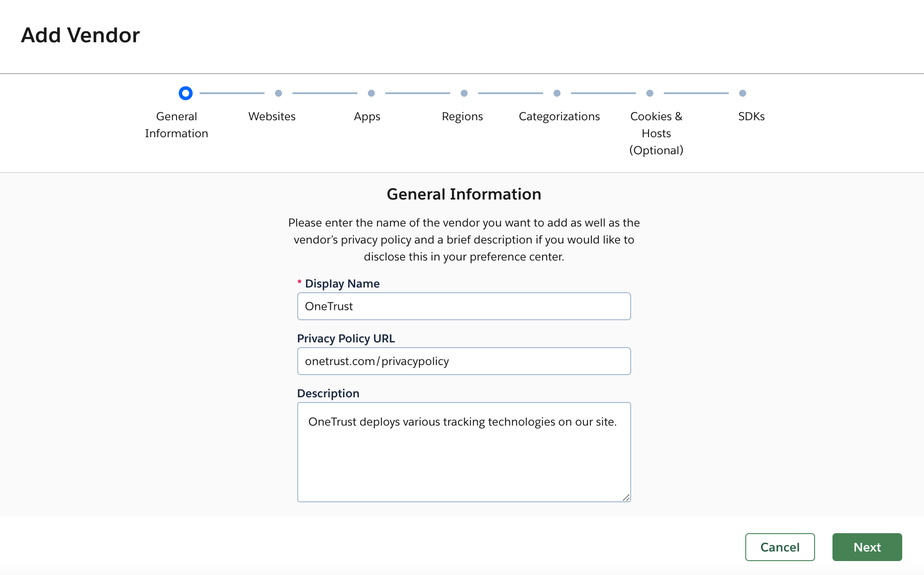Click the Privacy Policy URL label
This screenshot has height=575, width=924.
(x=346, y=338)
